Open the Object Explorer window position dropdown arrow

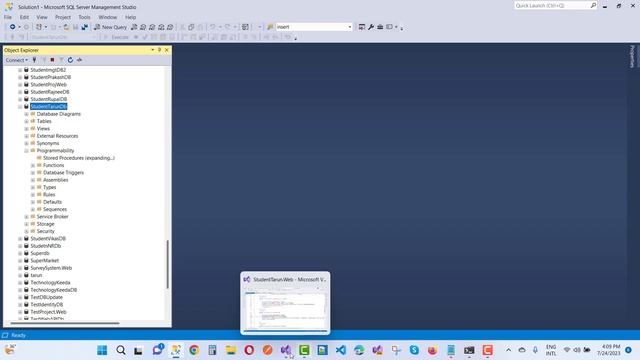pyautogui.click(x=153, y=50)
